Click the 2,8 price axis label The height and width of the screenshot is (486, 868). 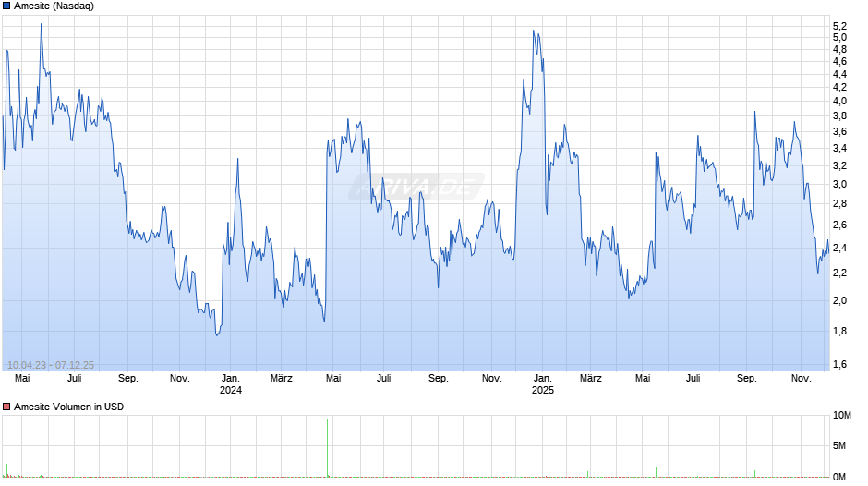point(839,204)
